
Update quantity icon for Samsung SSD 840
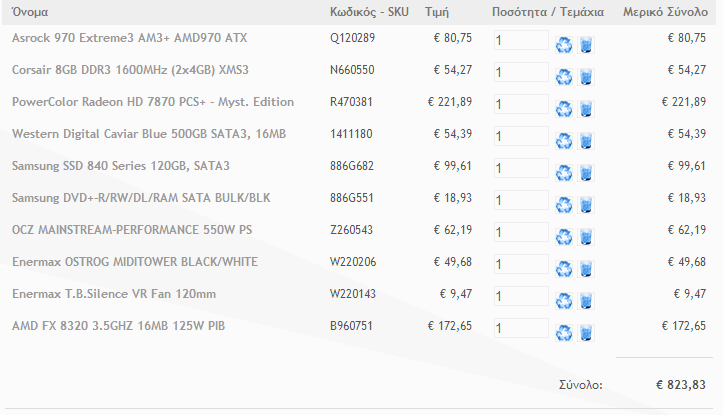(x=563, y=172)
